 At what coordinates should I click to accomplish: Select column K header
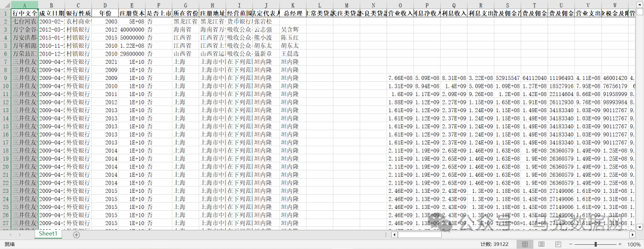(x=292, y=5)
